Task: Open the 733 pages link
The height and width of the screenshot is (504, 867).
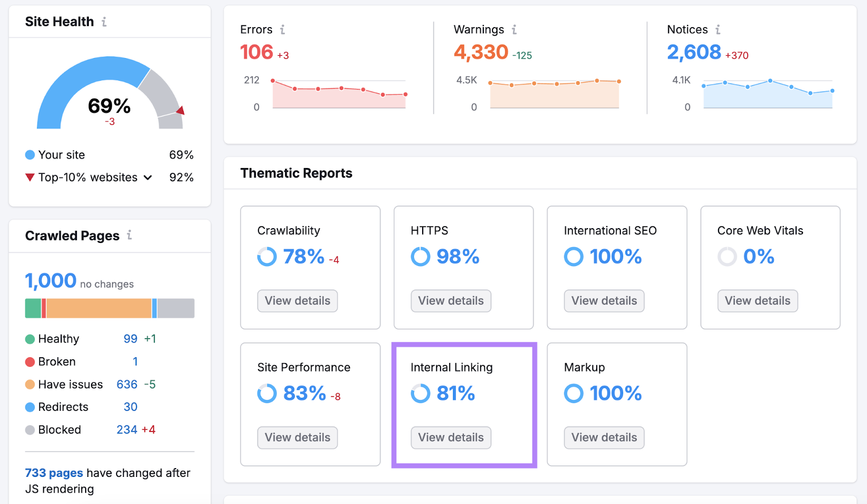Action: coord(54,473)
